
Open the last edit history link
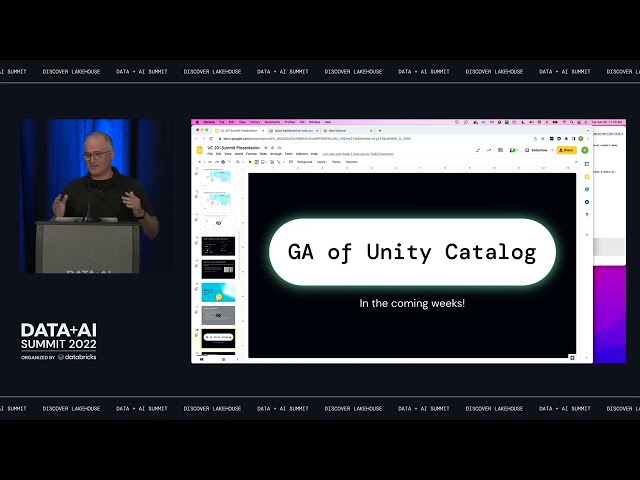pos(358,154)
